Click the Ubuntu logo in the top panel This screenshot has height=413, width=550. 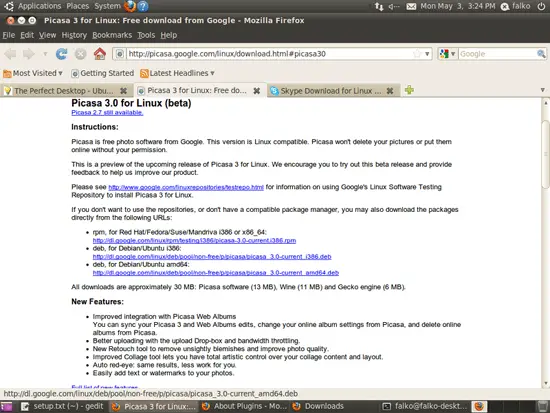[9, 6]
